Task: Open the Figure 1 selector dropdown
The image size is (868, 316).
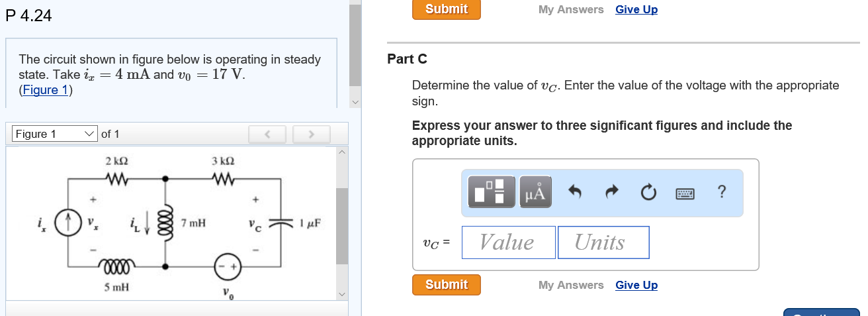Action: click(56, 134)
